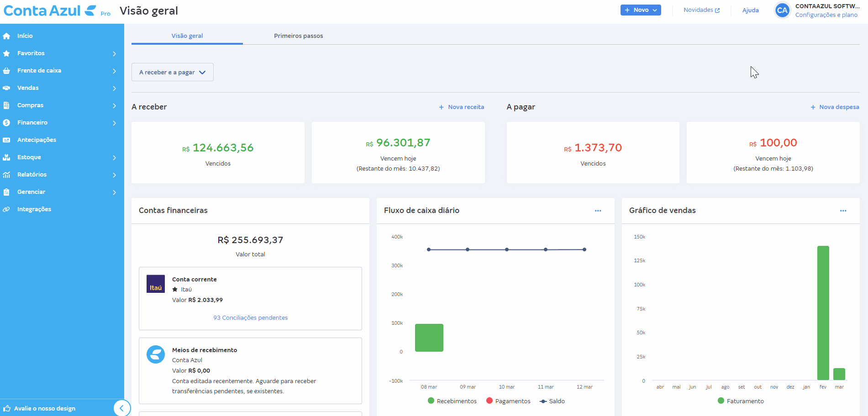Open the Fluxo de caixa diário three-dot menu
The image size is (868, 416).
(598, 211)
